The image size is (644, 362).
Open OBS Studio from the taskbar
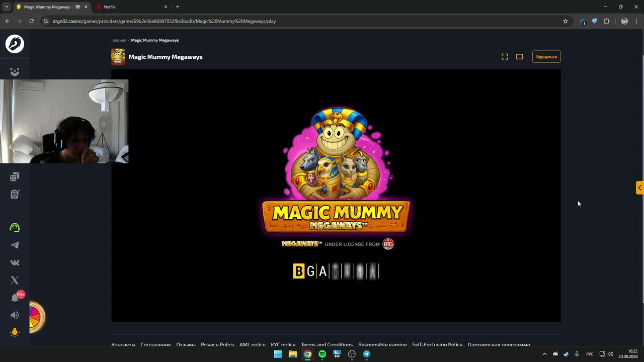(x=352, y=354)
